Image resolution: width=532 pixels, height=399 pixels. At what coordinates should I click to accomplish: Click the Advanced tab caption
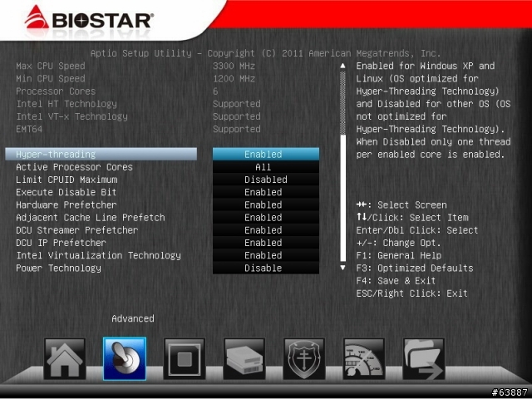pos(133,318)
